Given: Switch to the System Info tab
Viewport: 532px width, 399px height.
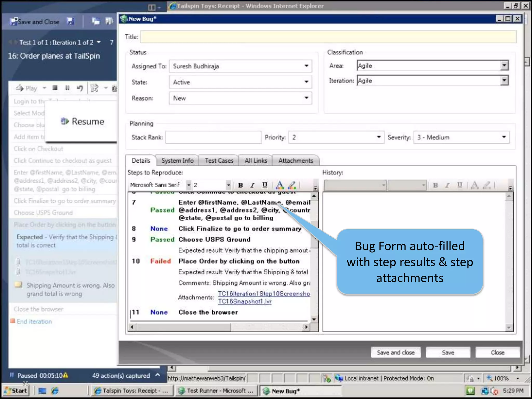Looking at the screenshot, I should (177, 161).
